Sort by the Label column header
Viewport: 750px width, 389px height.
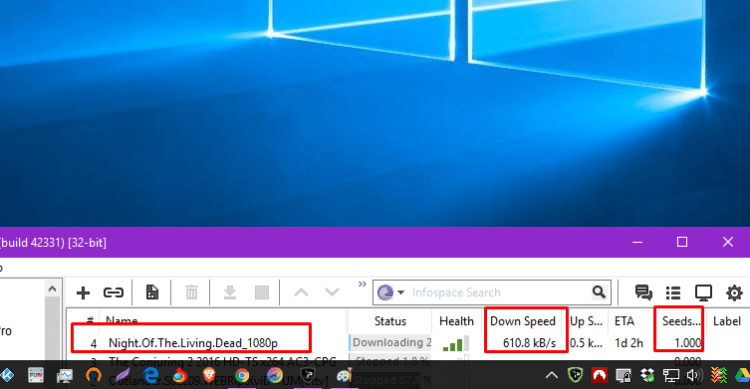coord(727,321)
